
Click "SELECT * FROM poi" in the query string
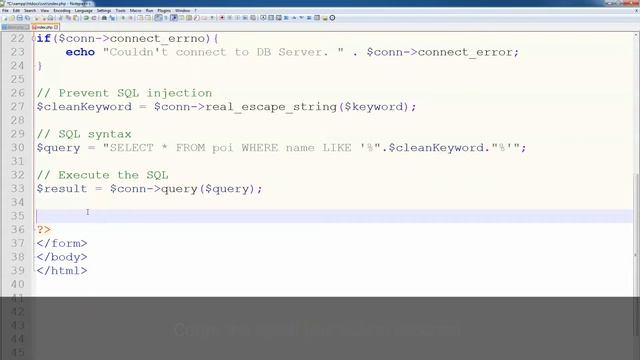[171, 148]
